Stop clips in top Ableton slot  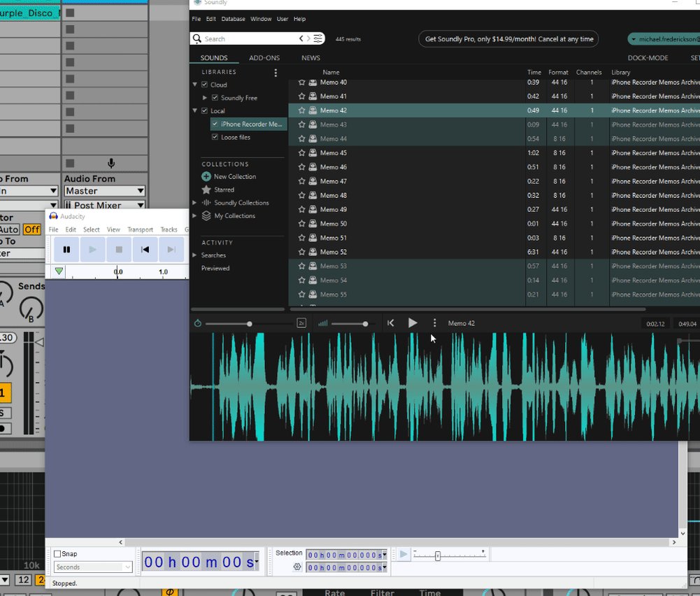coord(70,13)
